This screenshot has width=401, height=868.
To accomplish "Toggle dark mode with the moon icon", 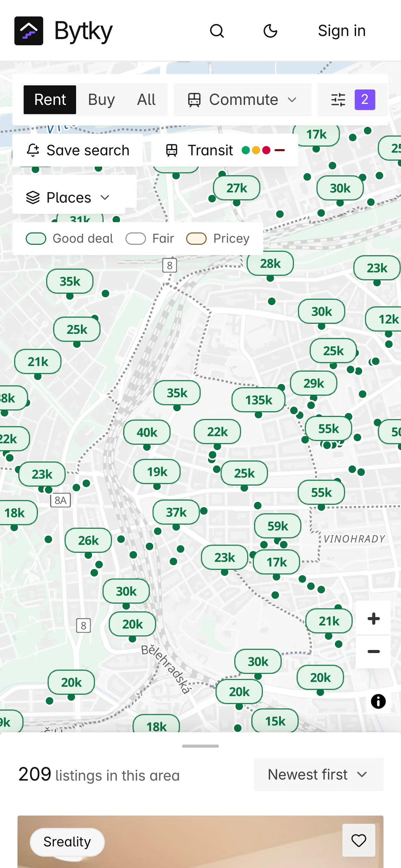I will (x=270, y=31).
